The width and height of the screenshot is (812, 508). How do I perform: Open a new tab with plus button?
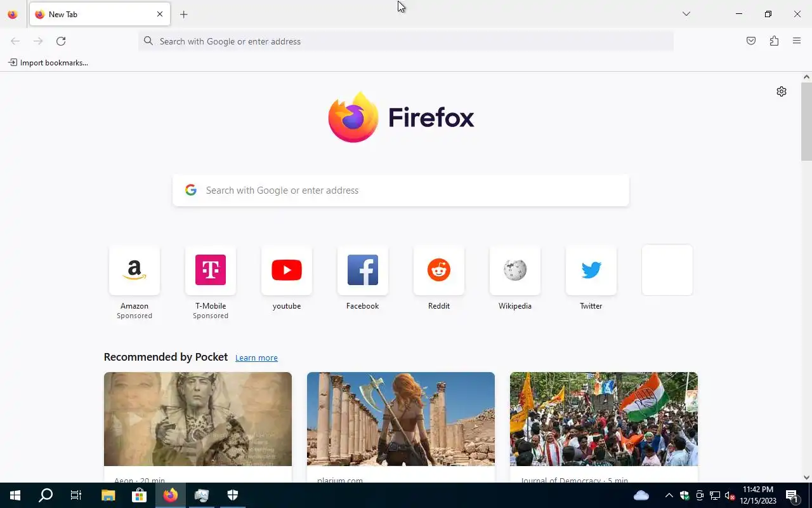[x=183, y=14]
